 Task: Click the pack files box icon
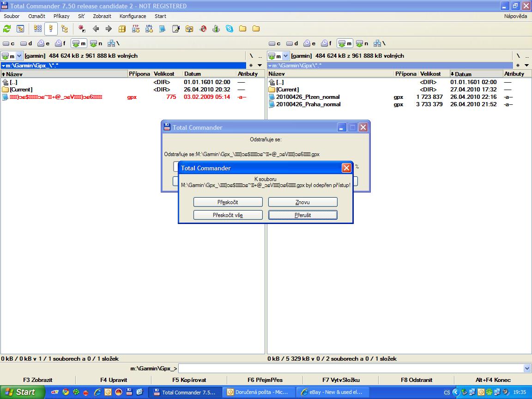point(122,29)
